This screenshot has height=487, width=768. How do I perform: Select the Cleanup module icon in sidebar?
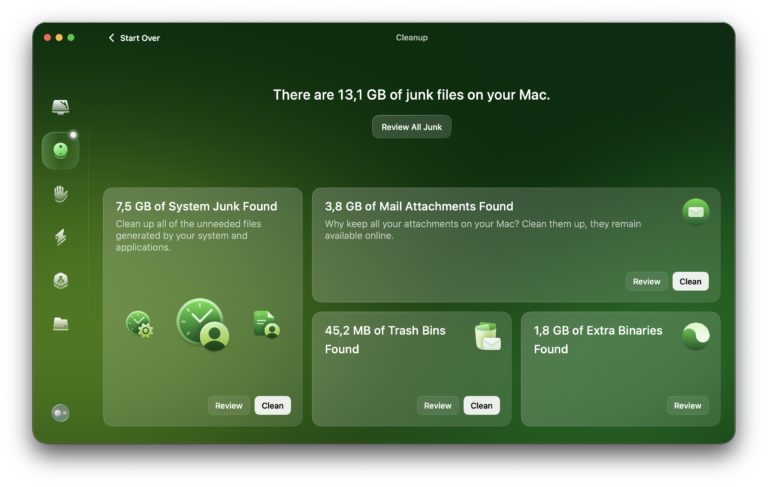[60, 150]
